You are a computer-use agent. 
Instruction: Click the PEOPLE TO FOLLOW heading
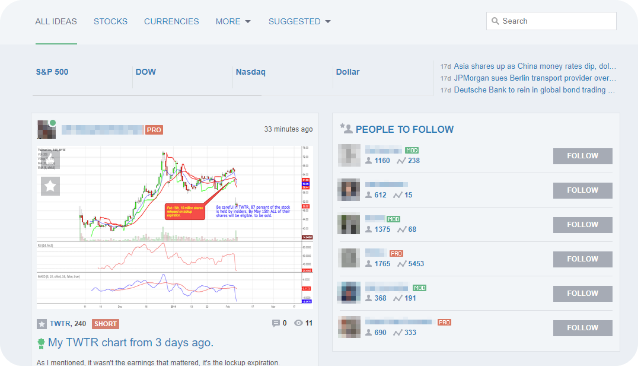click(404, 130)
